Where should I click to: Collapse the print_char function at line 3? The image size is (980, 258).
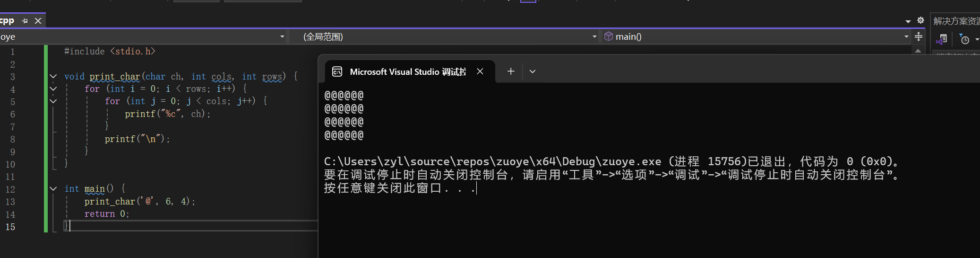click(53, 76)
